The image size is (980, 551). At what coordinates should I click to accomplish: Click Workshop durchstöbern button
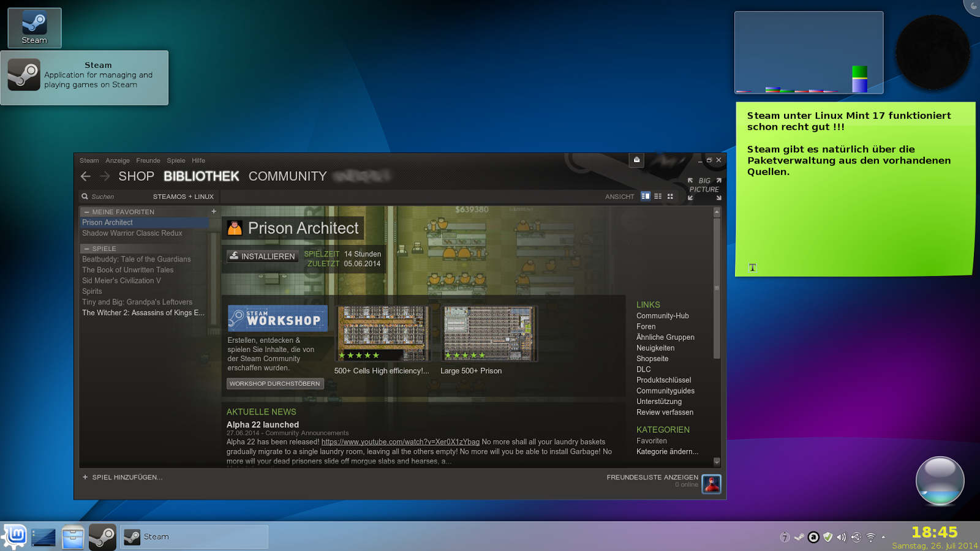[275, 384]
